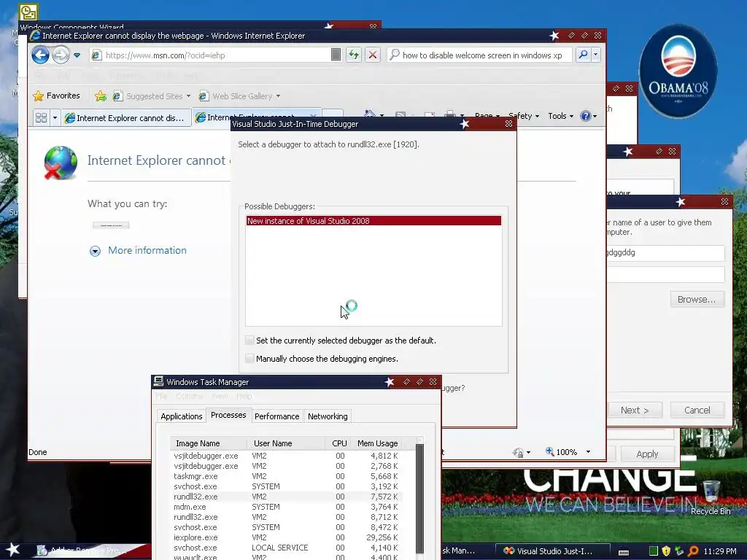747x560 pixels.
Task: Click the green Refresh button in IE
Action: [x=354, y=55]
